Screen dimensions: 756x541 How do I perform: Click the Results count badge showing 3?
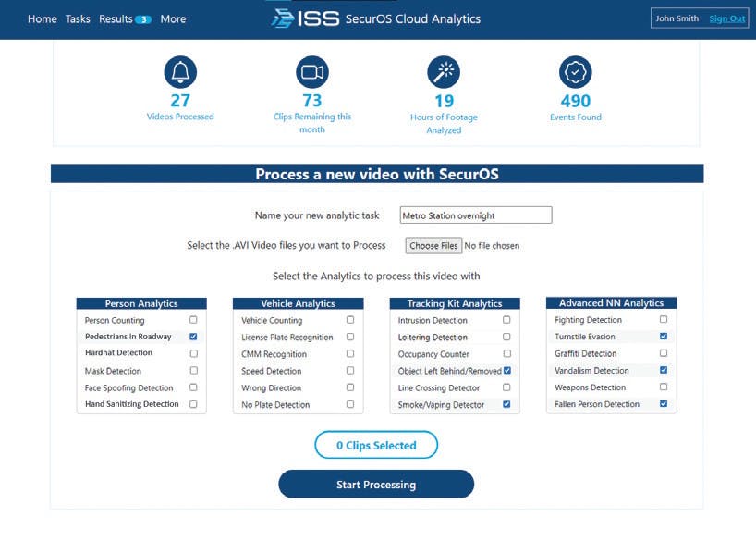click(143, 19)
